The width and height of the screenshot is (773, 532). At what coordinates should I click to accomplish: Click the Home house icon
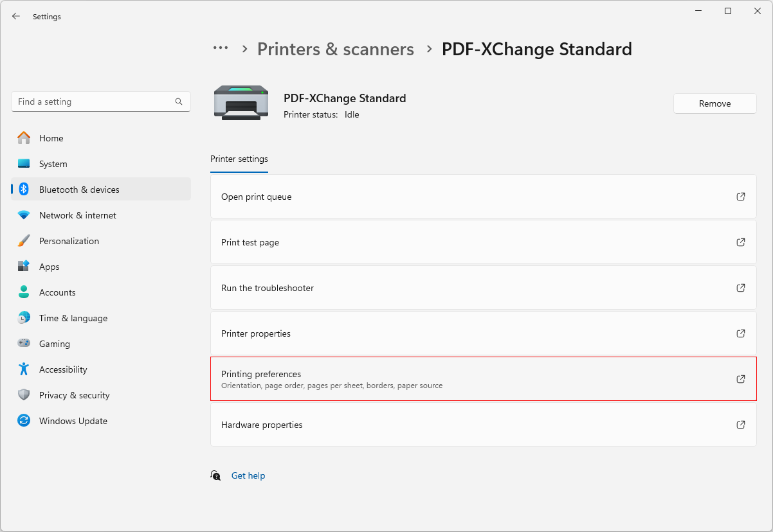click(24, 138)
